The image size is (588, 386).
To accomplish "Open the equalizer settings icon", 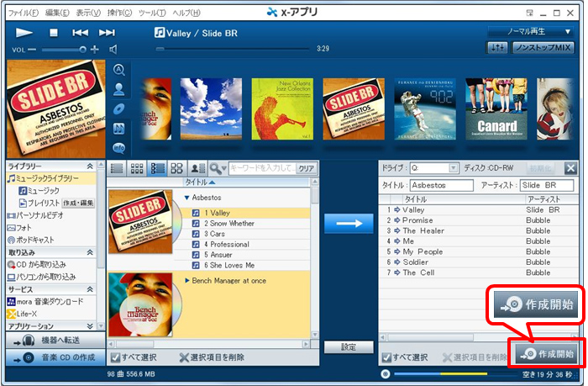I will point(496,49).
